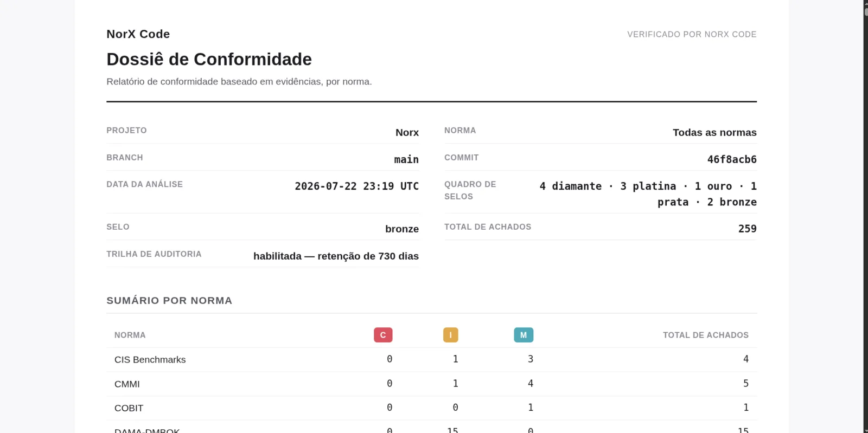Click the BRANCH field label
This screenshot has width=868, height=433.
125,158
